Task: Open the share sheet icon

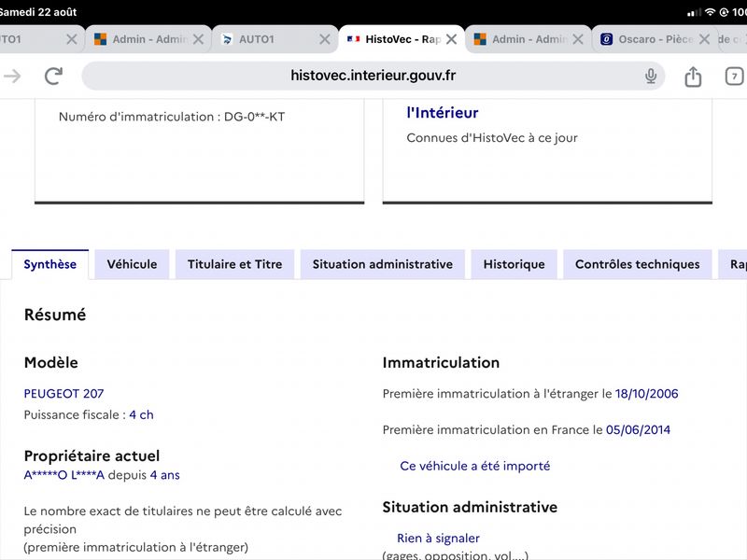Action: coord(693,77)
